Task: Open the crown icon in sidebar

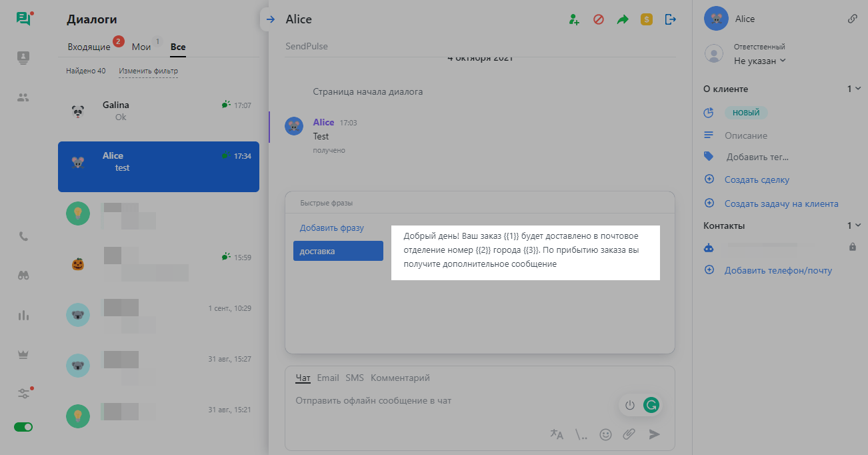Action: [23, 355]
